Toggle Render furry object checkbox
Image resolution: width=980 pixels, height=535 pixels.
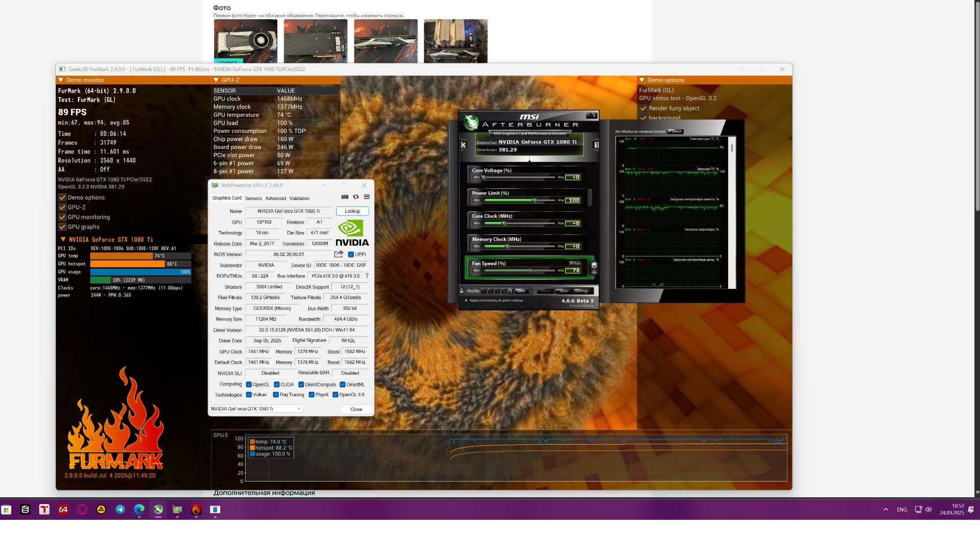coord(643,108)
